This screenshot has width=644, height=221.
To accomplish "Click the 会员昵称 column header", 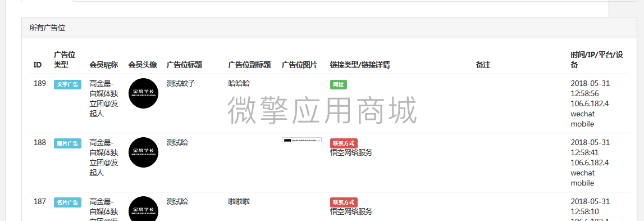I will tap(103, 65).
